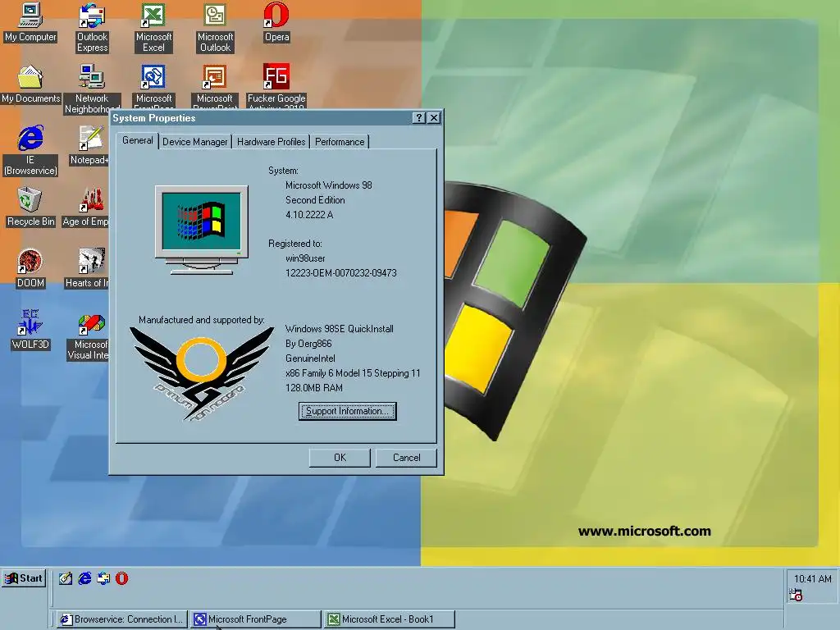Click the System Properties title bar
The height and width of the screenshot is (630, 840).
(x=262, y=118)
